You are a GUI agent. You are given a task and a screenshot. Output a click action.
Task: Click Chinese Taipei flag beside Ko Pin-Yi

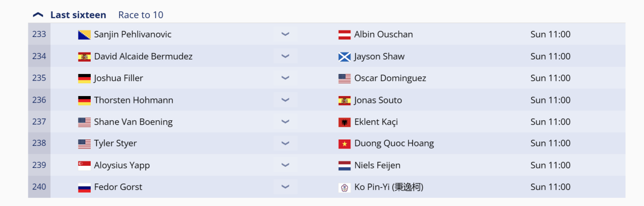345,187
